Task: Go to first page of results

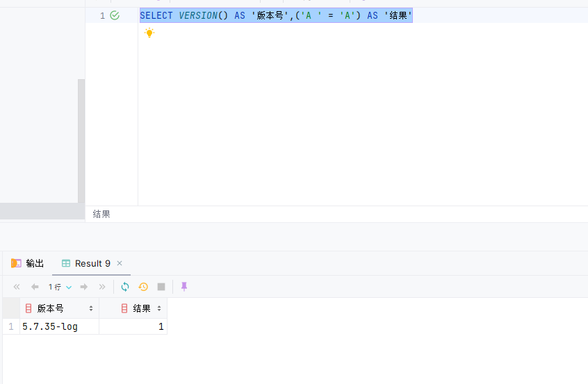Action: [17, 287]
